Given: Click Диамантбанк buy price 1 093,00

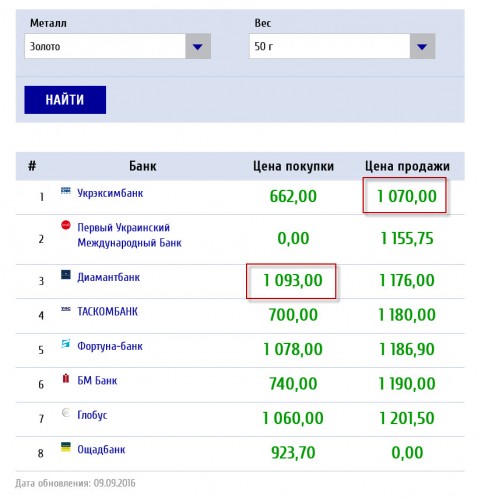Looking at the screenshot, I should (293, 280).
